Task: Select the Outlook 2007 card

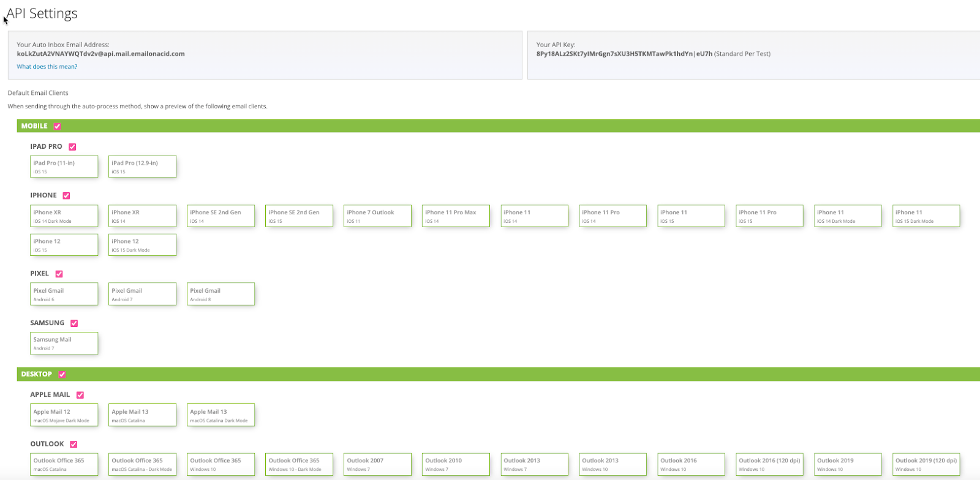Action: 378,464
